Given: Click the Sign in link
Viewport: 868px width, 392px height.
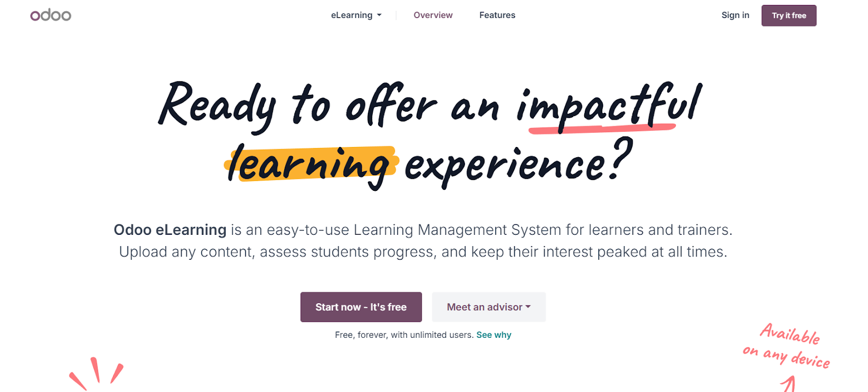Looking at the screenshot, I should (x=735, y=15).
